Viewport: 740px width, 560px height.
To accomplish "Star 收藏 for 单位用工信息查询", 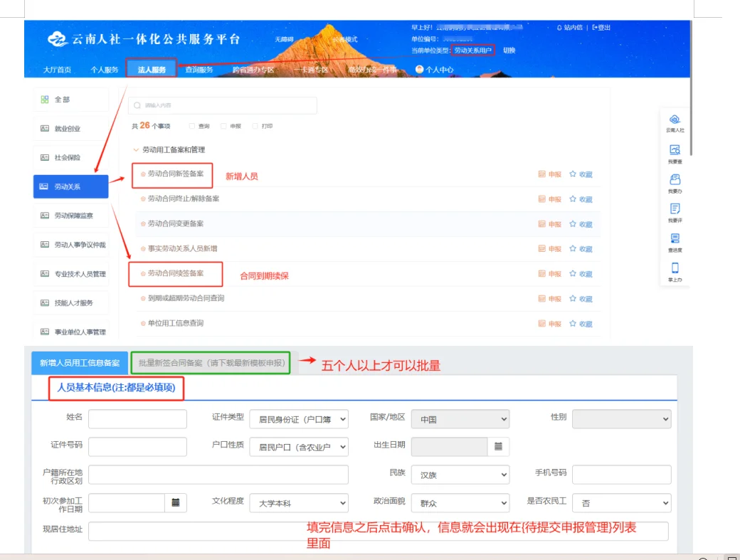I will pyautogui.click(x=581, y=324).
